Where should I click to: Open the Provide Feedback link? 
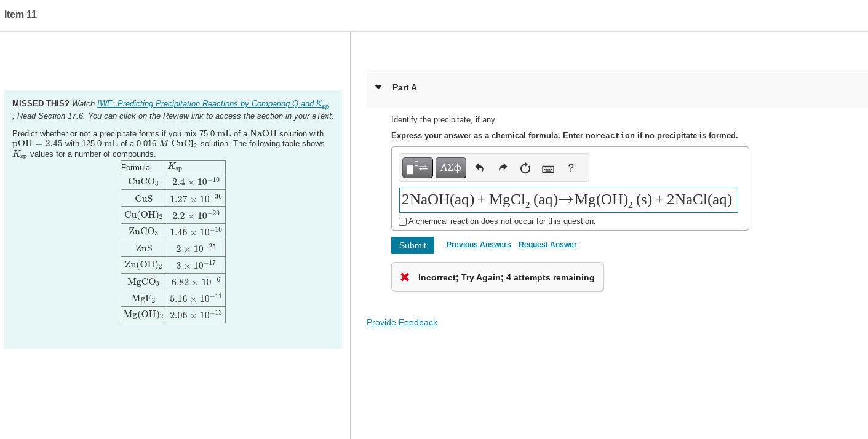pyautogui.click(x=402, y=322)
